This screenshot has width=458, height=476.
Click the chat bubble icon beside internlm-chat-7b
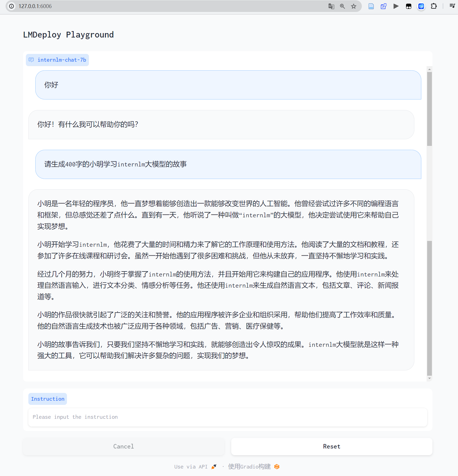click(x=31, y=60)
